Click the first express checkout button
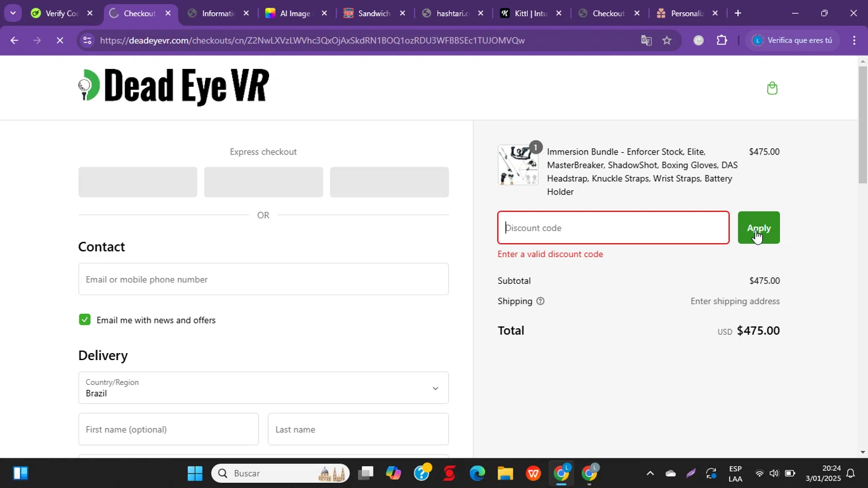 point(138,182)
